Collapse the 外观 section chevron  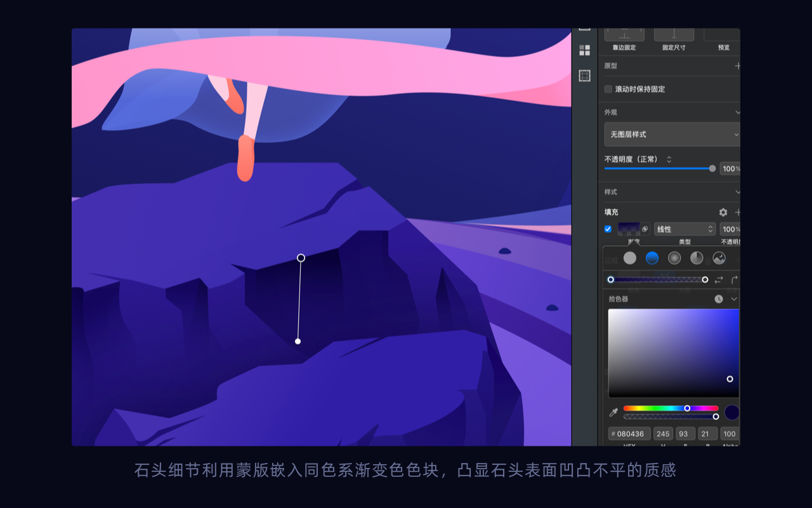pyautogui.click(x=737, y=112)
